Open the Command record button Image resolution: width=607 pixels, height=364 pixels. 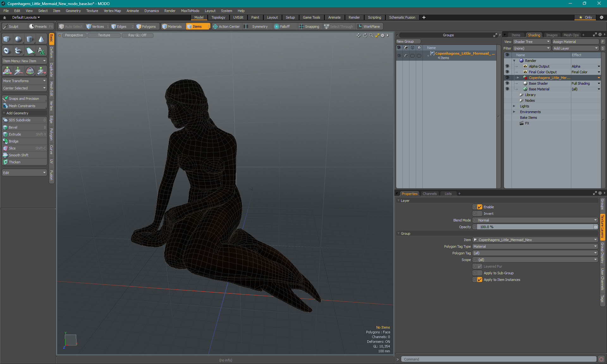coord(601,359)
